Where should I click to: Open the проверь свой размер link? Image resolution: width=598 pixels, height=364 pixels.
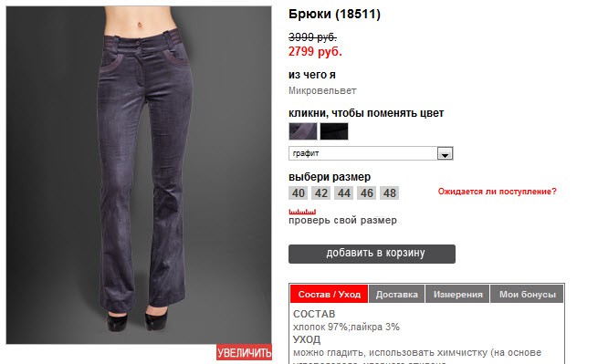coord(342,220)
